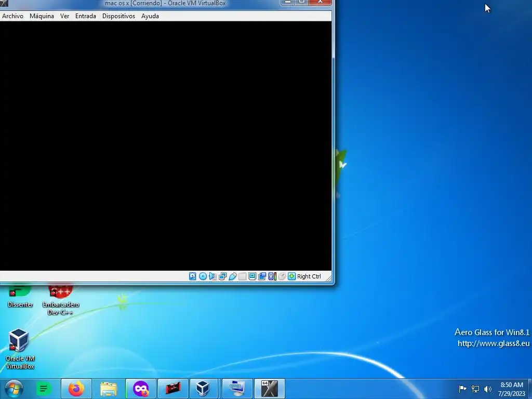The width and height of the screenshot is (532, 399).
Task: Grab the VirtualBox window resize grip
Action: (328, 278)
